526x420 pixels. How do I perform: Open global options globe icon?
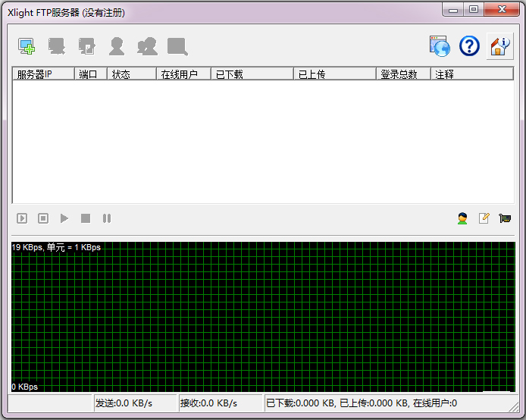click(440, 46)
